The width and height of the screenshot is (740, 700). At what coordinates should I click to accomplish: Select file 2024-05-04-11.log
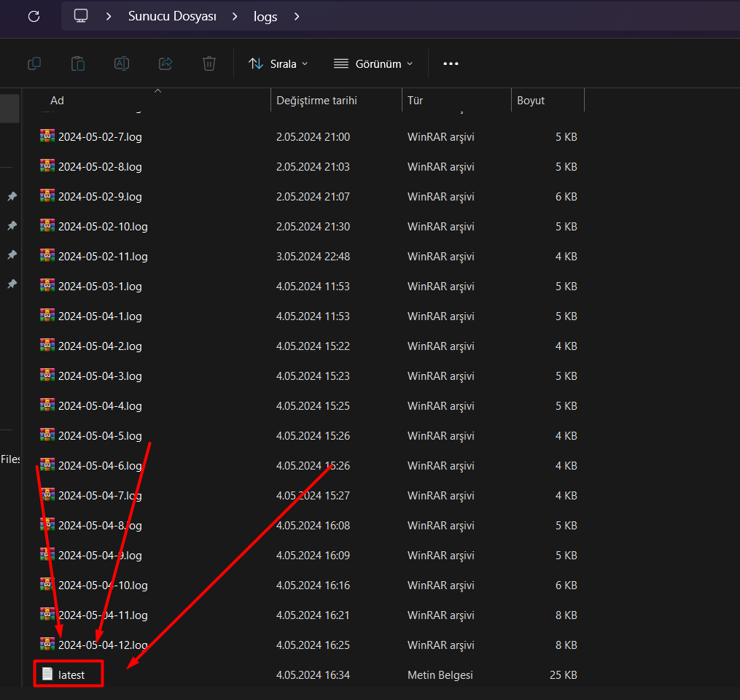point(103,615)
